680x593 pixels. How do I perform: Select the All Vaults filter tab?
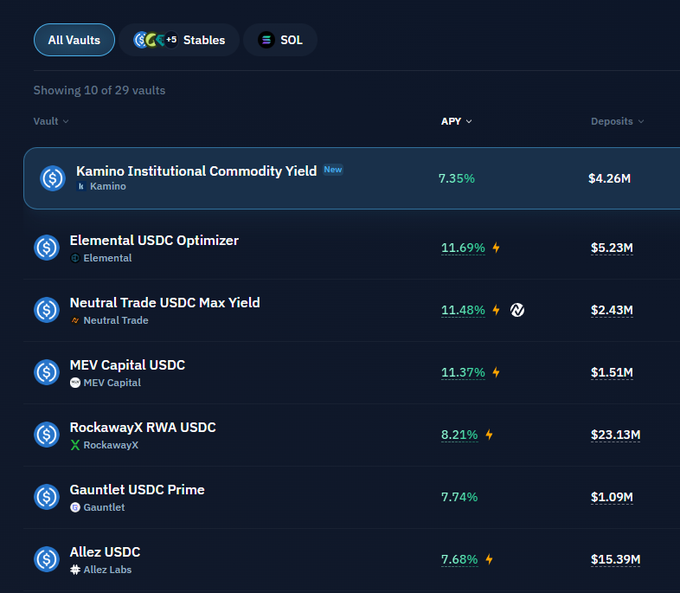pos(74,40)
